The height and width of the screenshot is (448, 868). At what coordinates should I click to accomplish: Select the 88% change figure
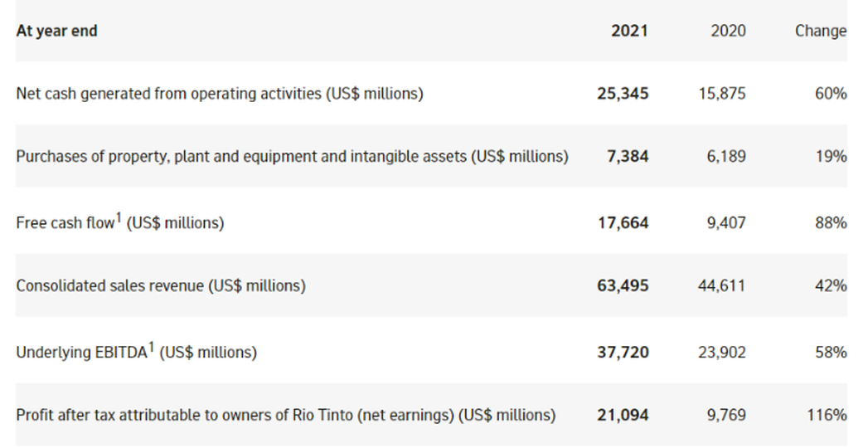[x=831, y=223]
